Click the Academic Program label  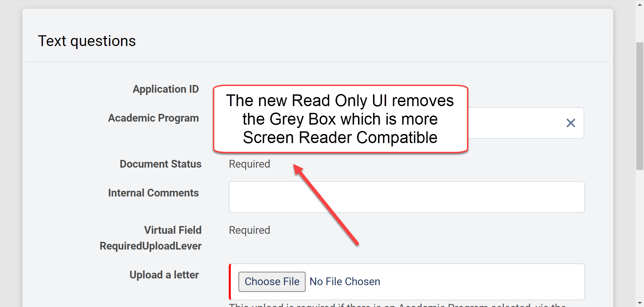coord(153,118)
